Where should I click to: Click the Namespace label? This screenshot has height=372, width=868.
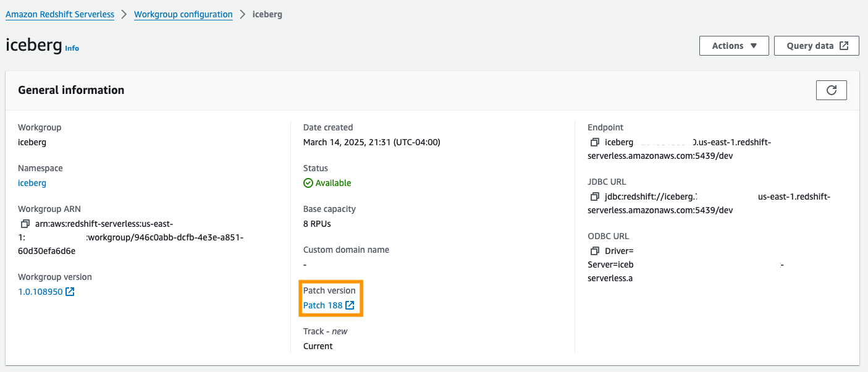tap(40, 168)
